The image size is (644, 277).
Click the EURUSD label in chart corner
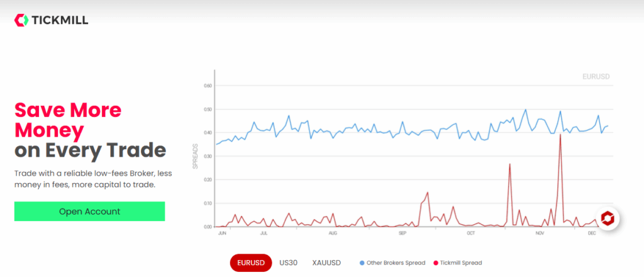pos(596,76)
